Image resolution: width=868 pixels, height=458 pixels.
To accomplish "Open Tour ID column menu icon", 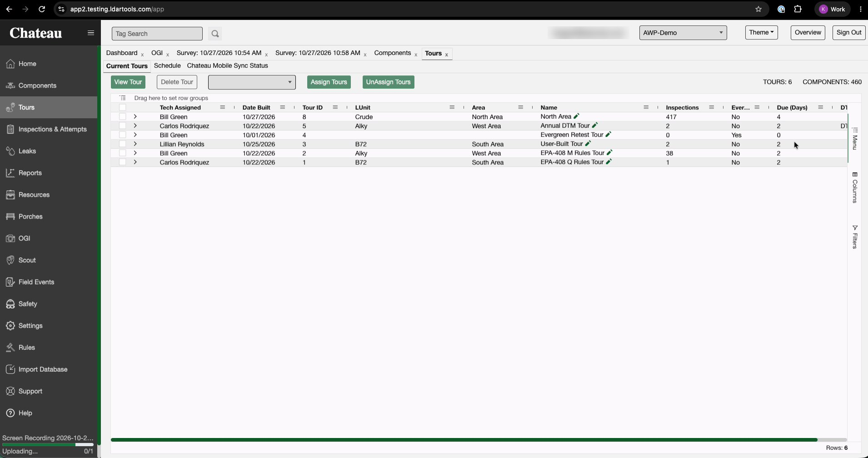I will (x=335, y=107).
